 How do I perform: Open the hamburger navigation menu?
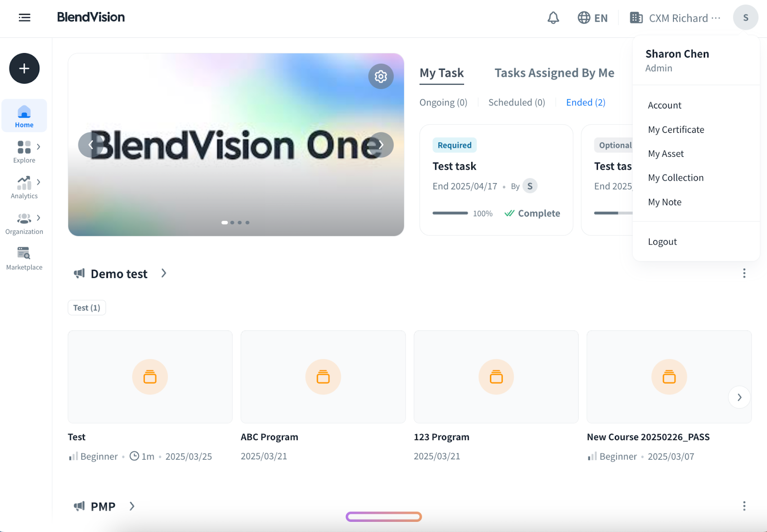point(24,18)
